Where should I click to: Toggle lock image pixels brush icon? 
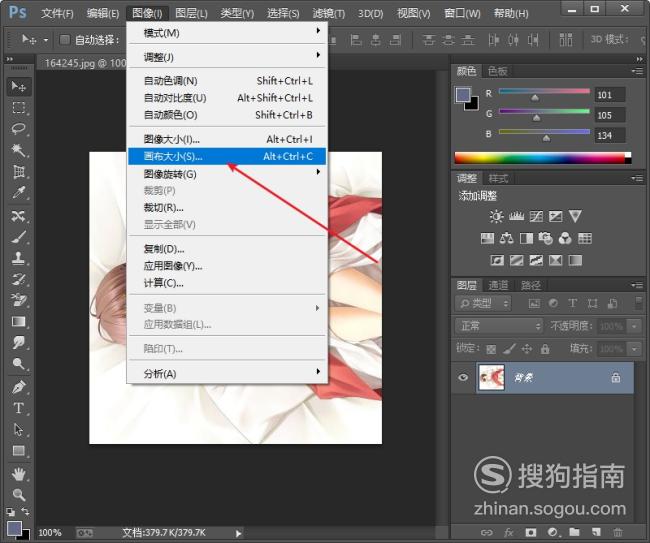click(509, 349)
